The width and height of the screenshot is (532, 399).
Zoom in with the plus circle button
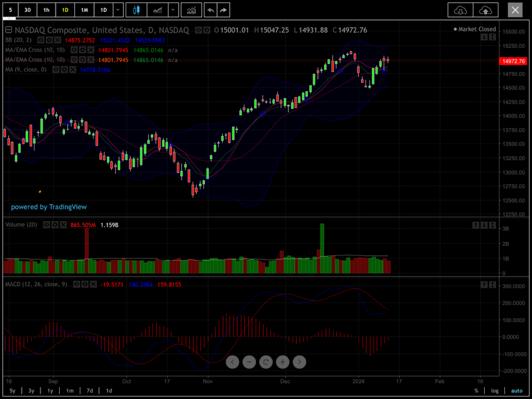[283, 362]
